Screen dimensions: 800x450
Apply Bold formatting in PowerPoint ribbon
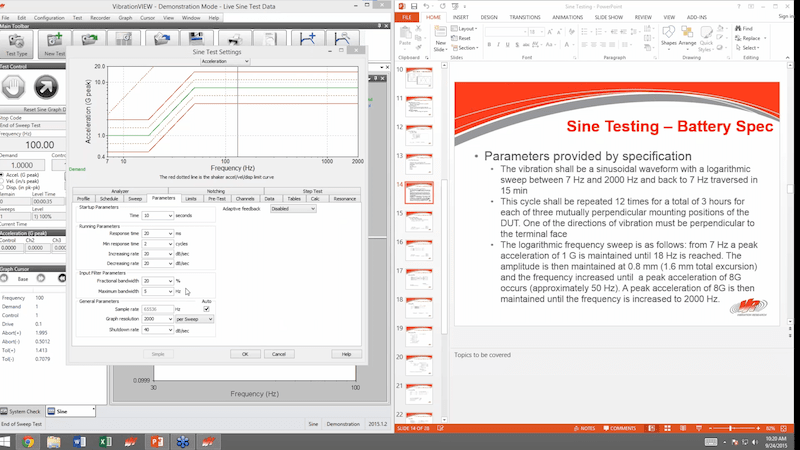tap(489, 45)
